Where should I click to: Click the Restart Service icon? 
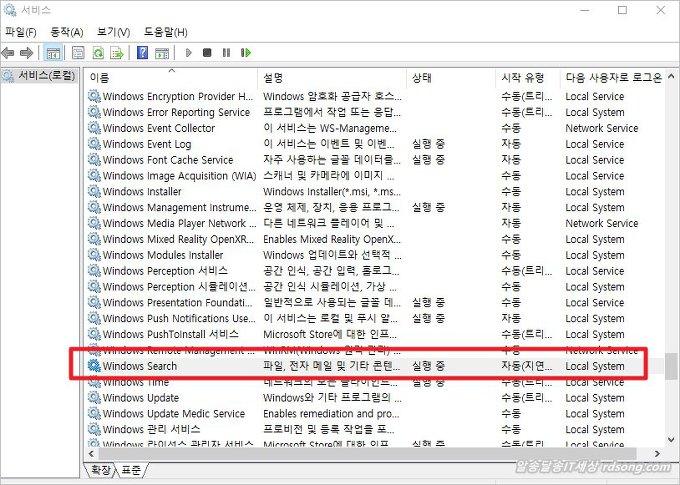click(245, 53)
